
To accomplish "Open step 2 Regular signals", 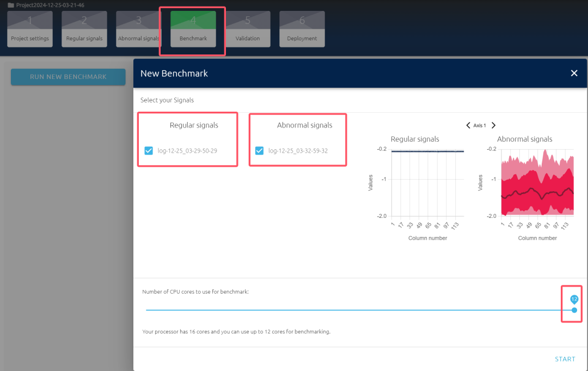I will 84,29.
